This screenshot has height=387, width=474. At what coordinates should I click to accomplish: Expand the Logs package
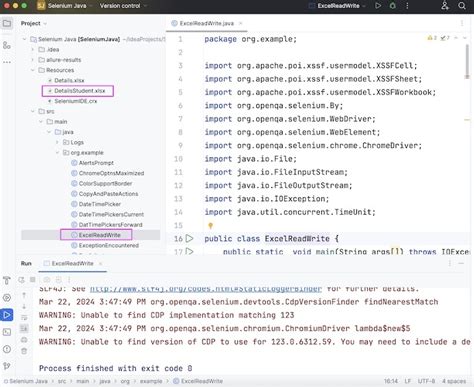pos(57,142)
